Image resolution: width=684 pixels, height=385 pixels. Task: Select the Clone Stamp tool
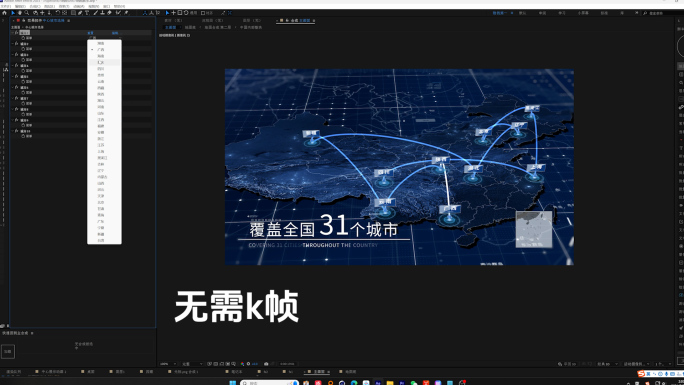click(x=103, y=13)
